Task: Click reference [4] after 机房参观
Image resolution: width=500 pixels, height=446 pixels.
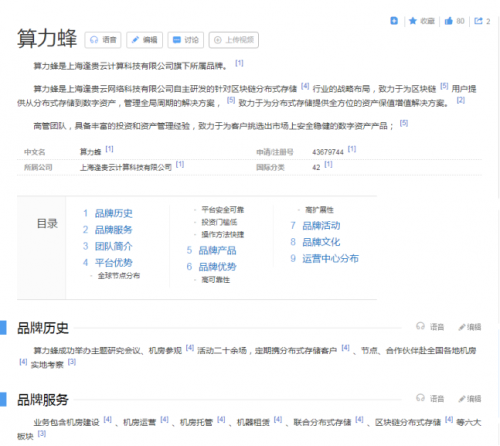Action: pyautogui.click(x=190, y=348)
